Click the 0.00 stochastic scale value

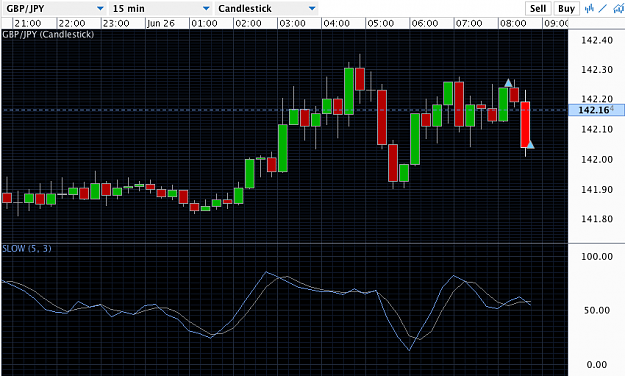[x=597, y=364]
